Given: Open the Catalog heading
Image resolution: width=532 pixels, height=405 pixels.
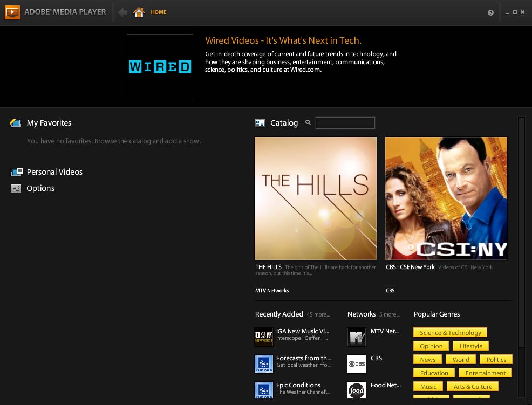Looking at the screenshot, I should 284,123.
